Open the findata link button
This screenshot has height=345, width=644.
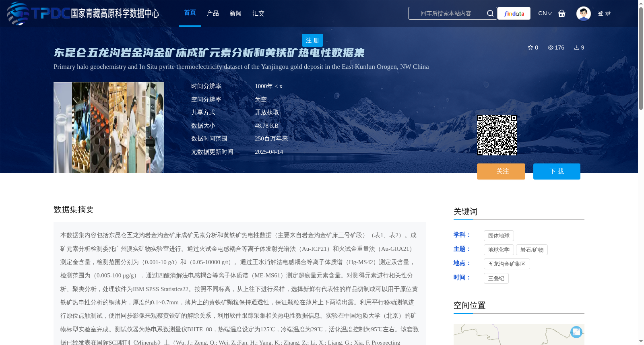coord(514,13)
